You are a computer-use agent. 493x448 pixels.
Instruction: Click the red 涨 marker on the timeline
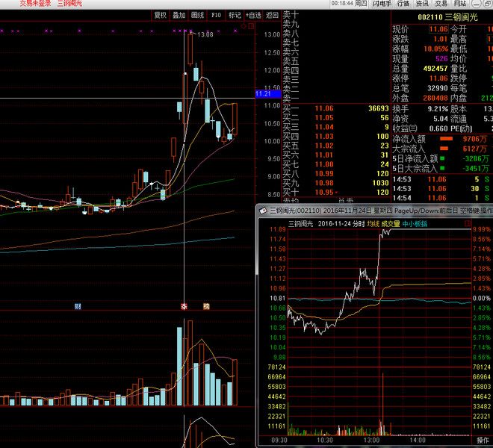pos(185,306)
